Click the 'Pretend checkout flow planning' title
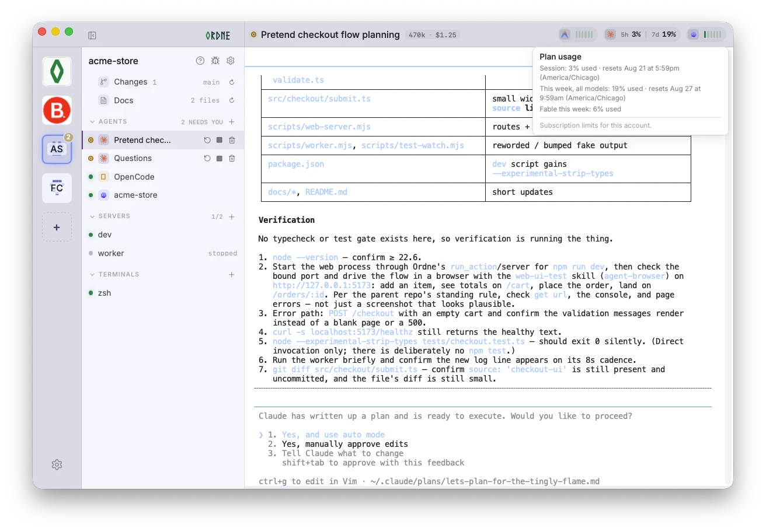Image resolution: width=766 pixels, height=532 pixels. (x=330, y=35)
